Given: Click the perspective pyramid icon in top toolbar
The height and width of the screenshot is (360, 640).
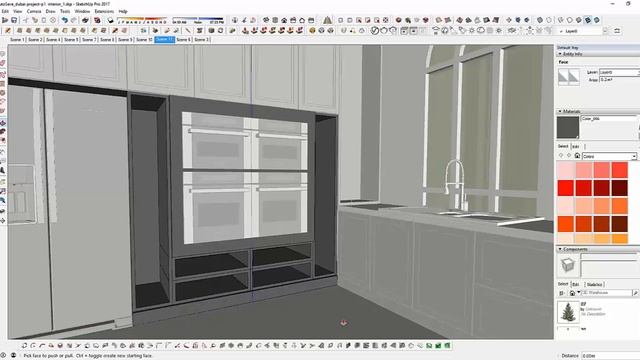Looking at the screenshot, I should (x=327, y=20).
